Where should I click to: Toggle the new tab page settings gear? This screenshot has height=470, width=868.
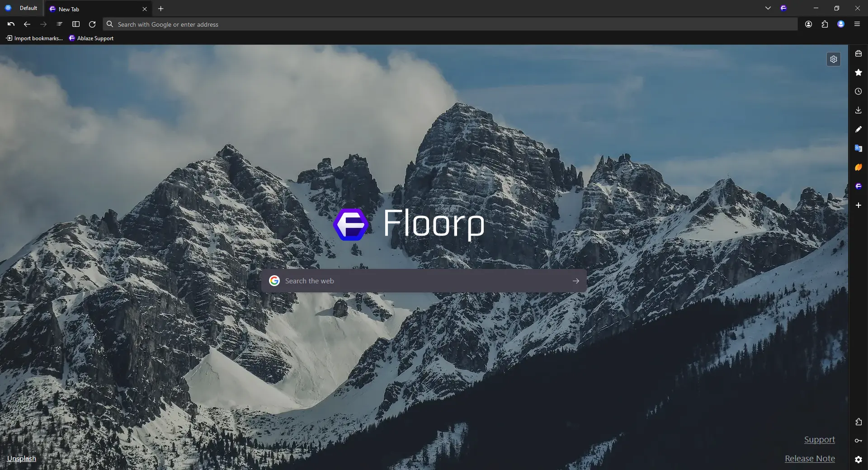point(834,59)
